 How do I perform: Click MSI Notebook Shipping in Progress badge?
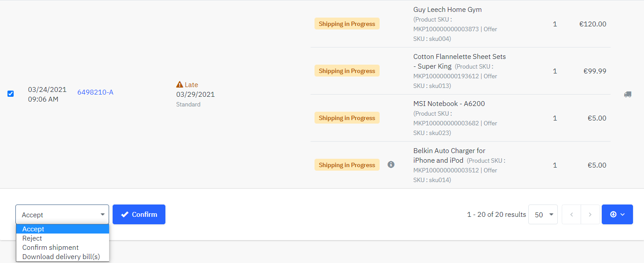347,118
